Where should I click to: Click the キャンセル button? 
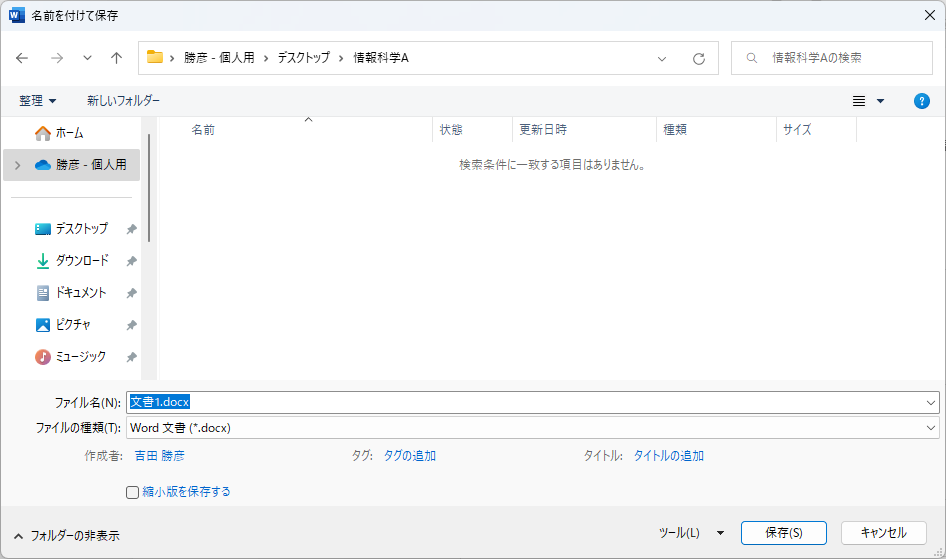click(883, 533)
